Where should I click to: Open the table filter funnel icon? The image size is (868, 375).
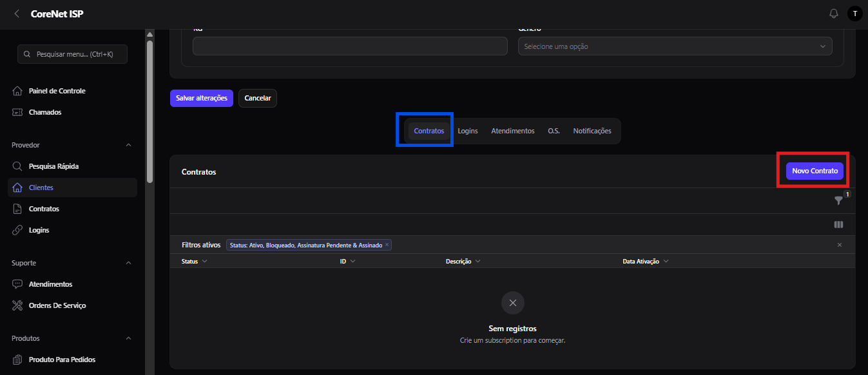pos(838,200)
